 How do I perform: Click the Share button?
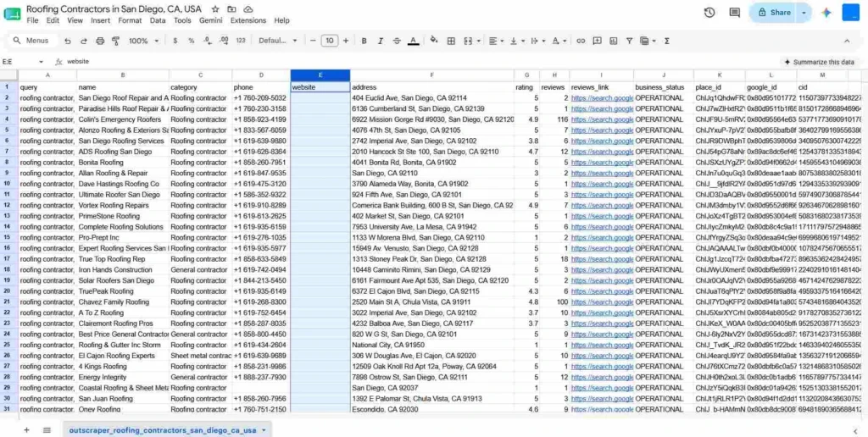[774, 13]
